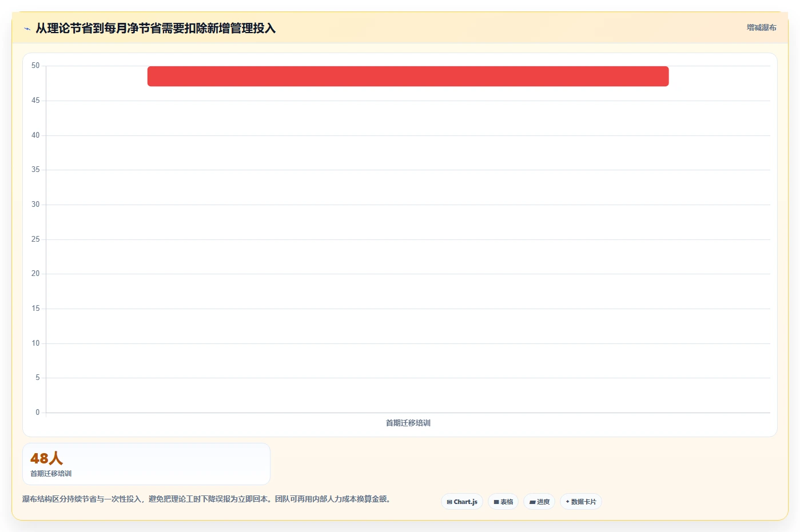Click the footer note starting 瀑布结构区分持续节省
Screen dimensions: 800x532
click(208, 499)
